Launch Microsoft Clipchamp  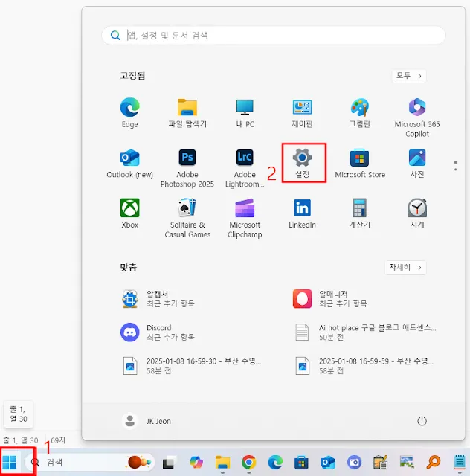pyautogui.click(x=245, y=218)
